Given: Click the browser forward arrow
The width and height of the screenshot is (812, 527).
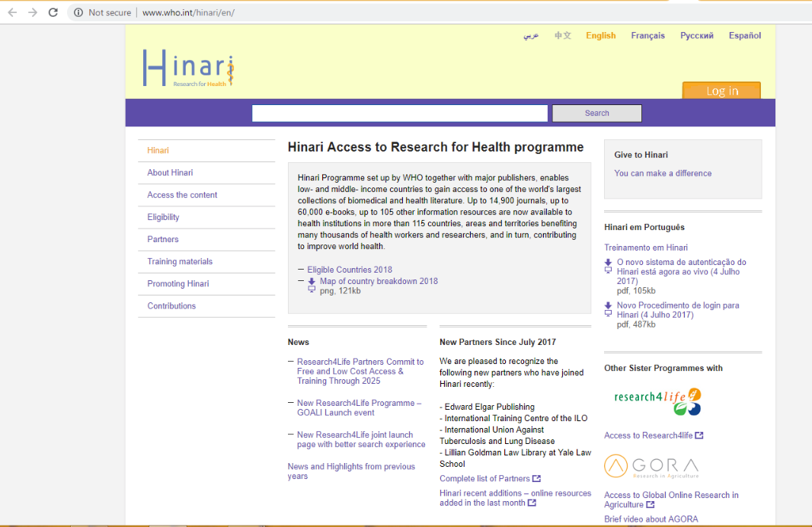Looking at the screenshot, I should tap(33, 12).
